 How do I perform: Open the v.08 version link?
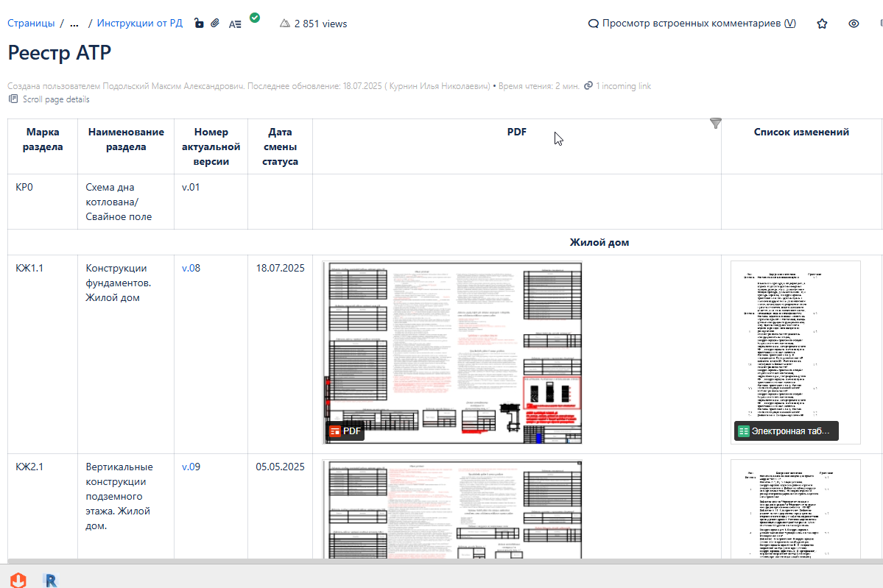coord(191,268)
